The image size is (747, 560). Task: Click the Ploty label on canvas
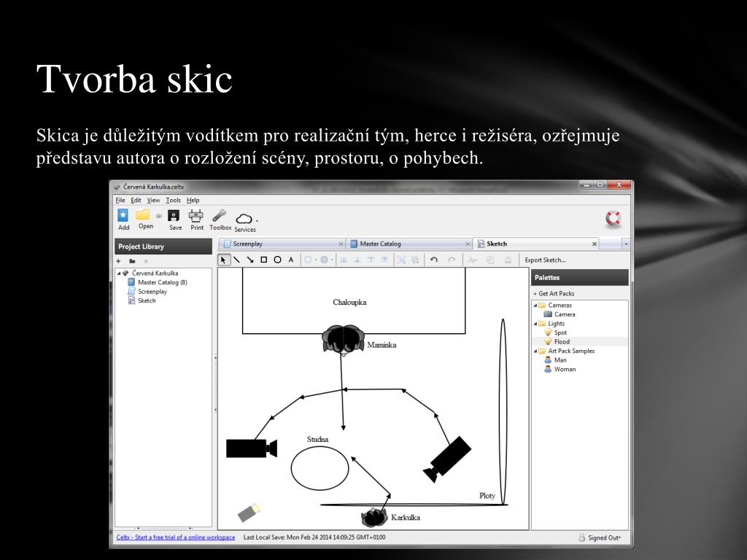pyautogui.click(x=487, y=496)
